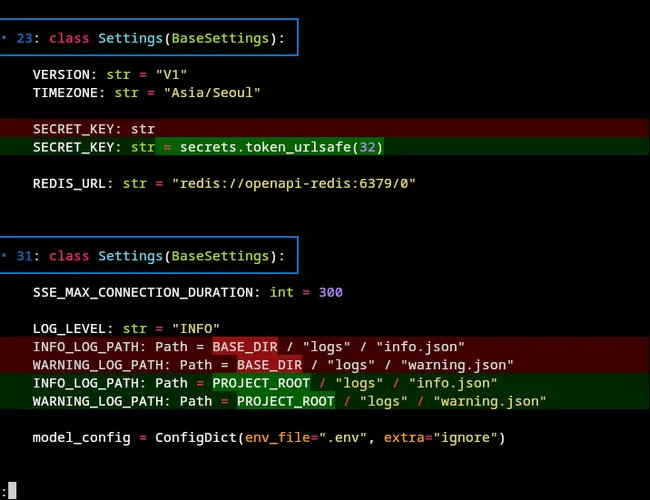Click the removed SECRET_KEY: str line
Screen dimensions: 650x500
pyautogui.click(x=325, y=129)
